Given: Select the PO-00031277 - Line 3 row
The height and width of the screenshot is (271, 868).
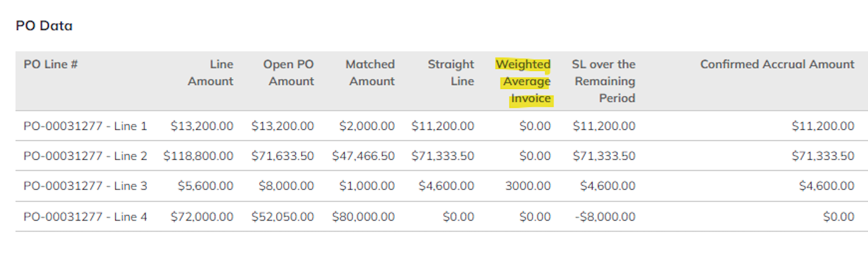Looking at the screenshot, I should point(442,186).
